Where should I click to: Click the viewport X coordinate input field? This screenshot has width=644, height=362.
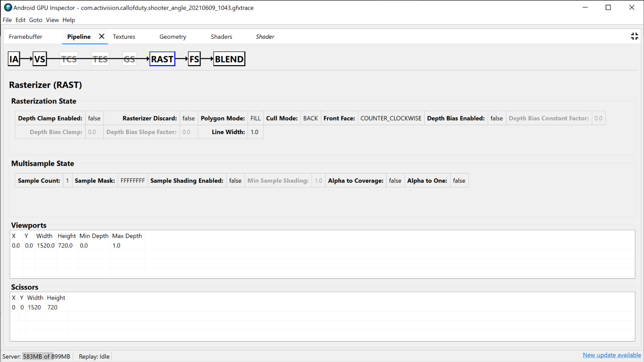16,245
